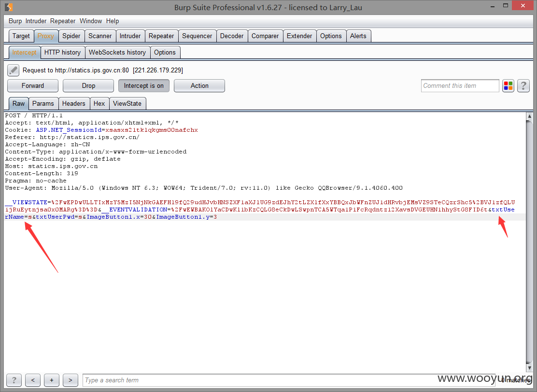Open the Repeater menu in menu bar
Viewport: 537px width, 392px height.
(63, 21)
